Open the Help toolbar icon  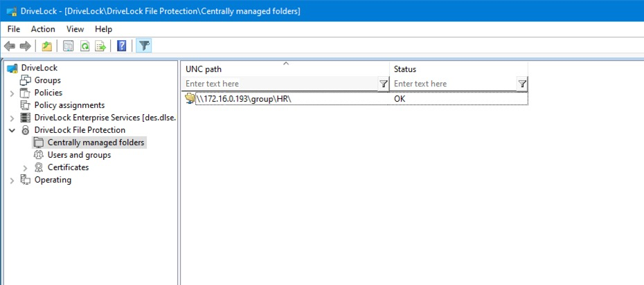pos(122,46)
